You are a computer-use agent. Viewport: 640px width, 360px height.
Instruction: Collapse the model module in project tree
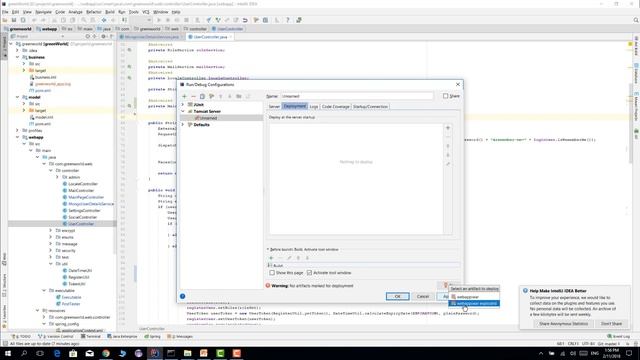[17, 97]
